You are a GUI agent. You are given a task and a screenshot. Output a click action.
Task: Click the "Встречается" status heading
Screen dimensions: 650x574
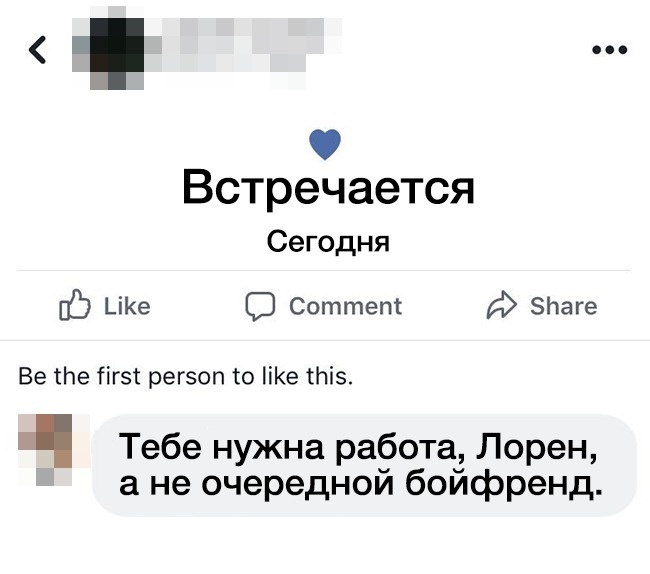327,188
